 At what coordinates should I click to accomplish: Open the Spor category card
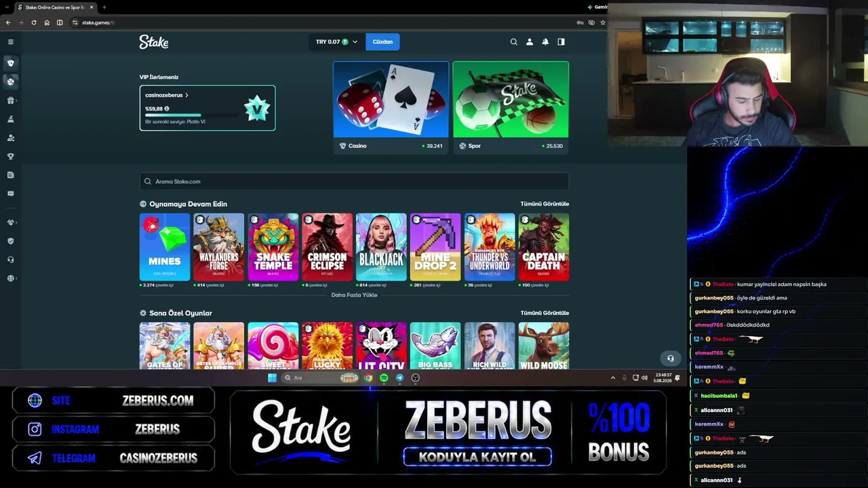511,107
